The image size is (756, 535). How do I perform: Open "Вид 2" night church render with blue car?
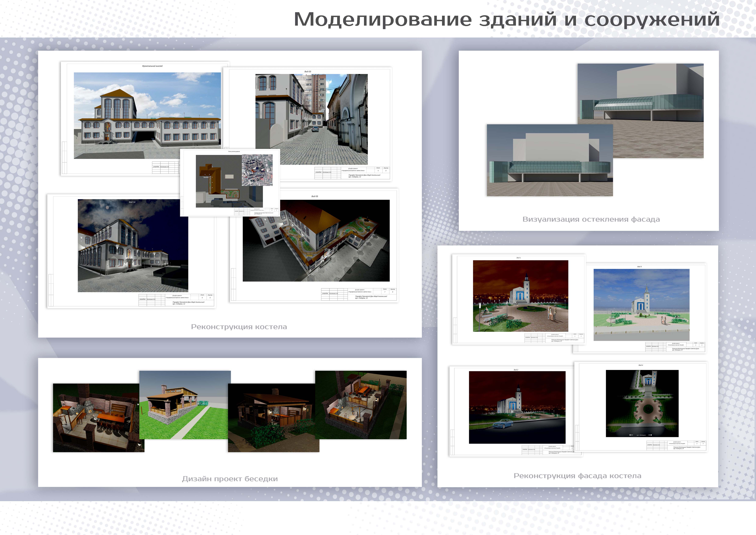pyautogui.click(x=517, y=407)
